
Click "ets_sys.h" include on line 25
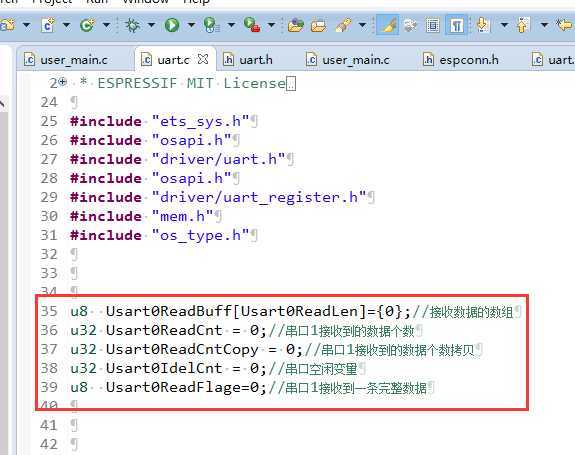200,121
